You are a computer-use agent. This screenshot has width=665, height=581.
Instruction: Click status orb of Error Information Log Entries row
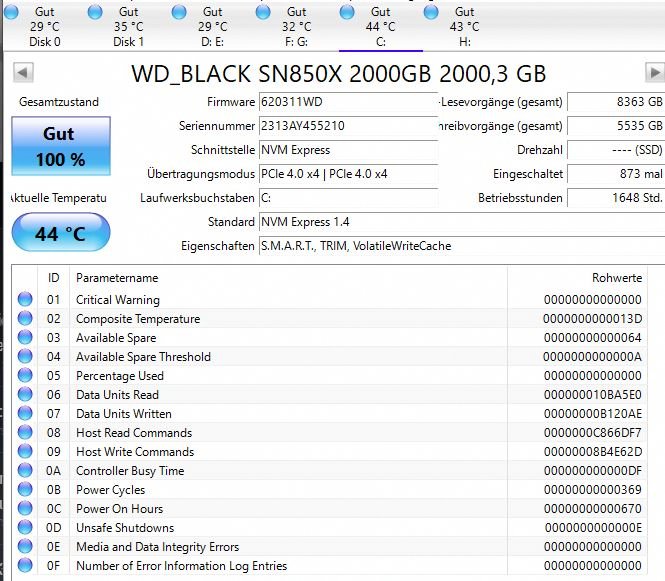click(25, 565)
